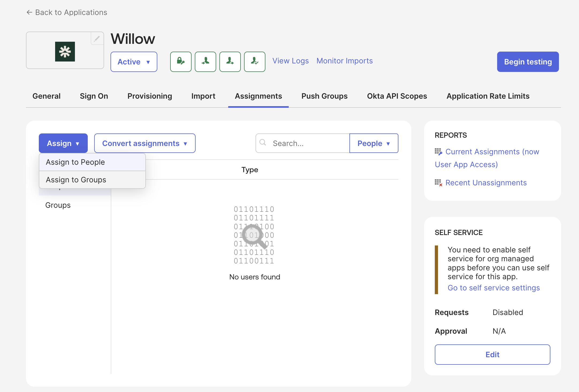Open Recent Unassignments report link
The width and height of the screenshot is (579, 392).
point(486,183)
